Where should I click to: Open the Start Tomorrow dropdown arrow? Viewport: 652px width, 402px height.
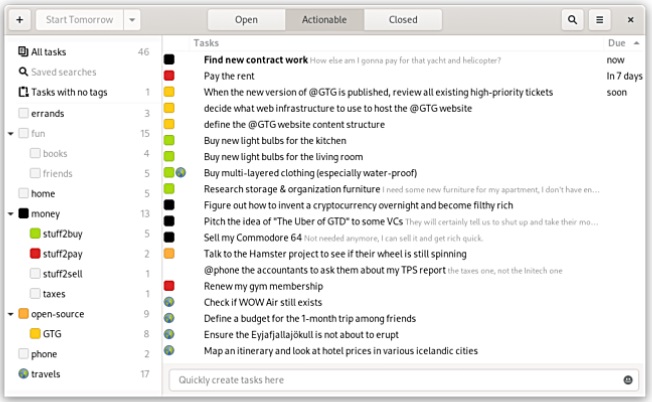(132, 20)
